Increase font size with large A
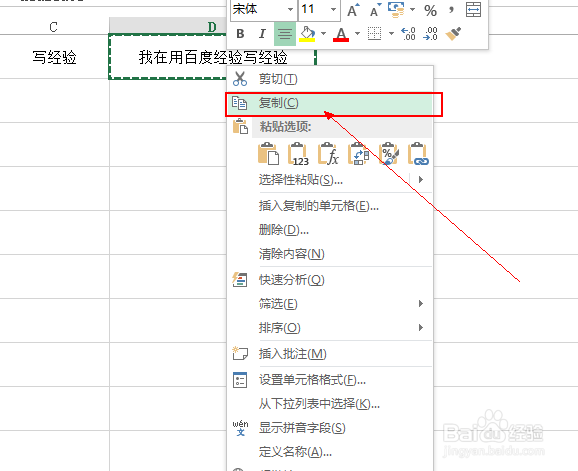The width and height of the screenshot is (578, 471). 353,10
